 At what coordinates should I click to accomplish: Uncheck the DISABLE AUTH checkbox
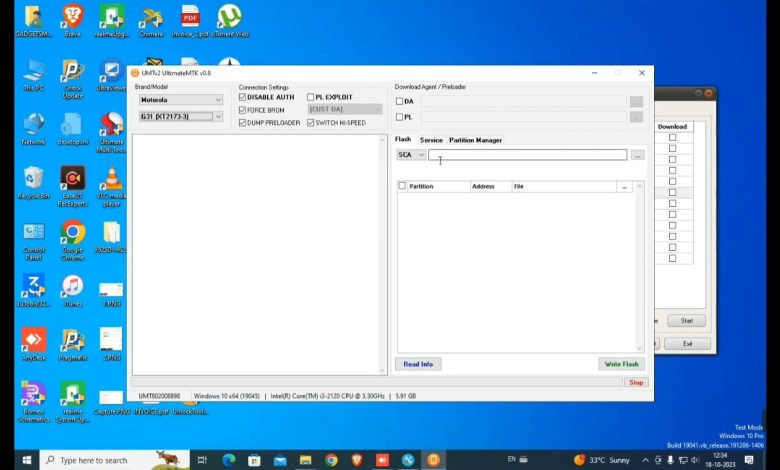[x=242, y=98]
